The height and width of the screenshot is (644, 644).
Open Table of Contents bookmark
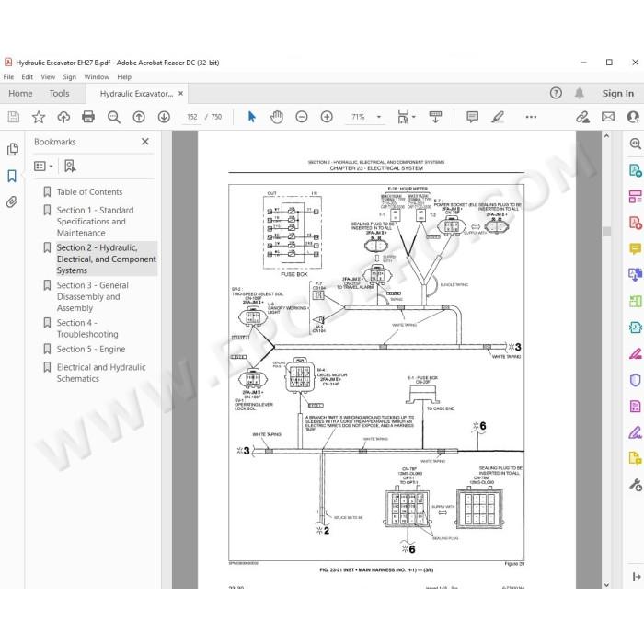pos(89,191)
